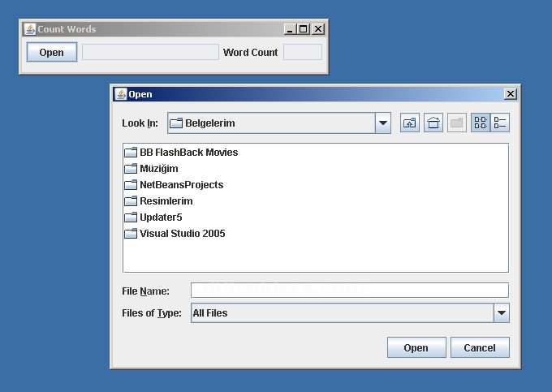Viewport: 552px width, 392px height.
Task: Click the Up One Level folder icon
Action: click(410, 123)
